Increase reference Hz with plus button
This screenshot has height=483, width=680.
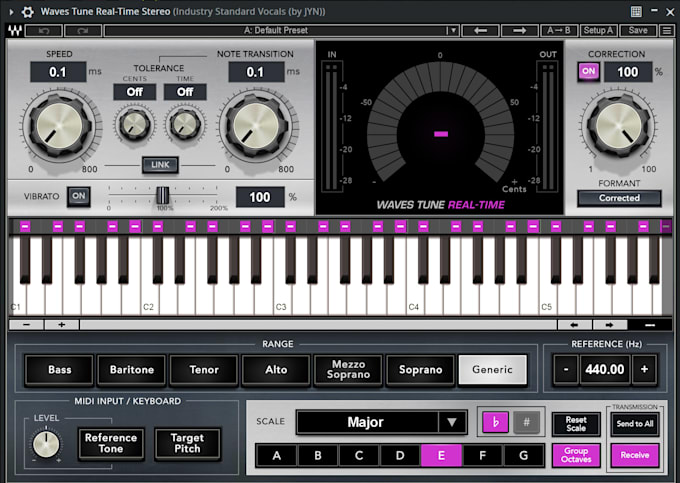point(644,369)
